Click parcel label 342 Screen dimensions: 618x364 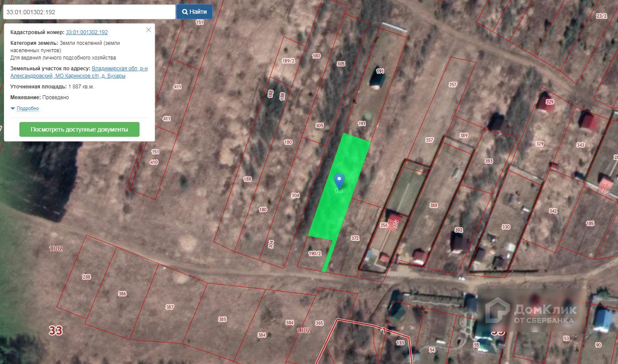553,211
